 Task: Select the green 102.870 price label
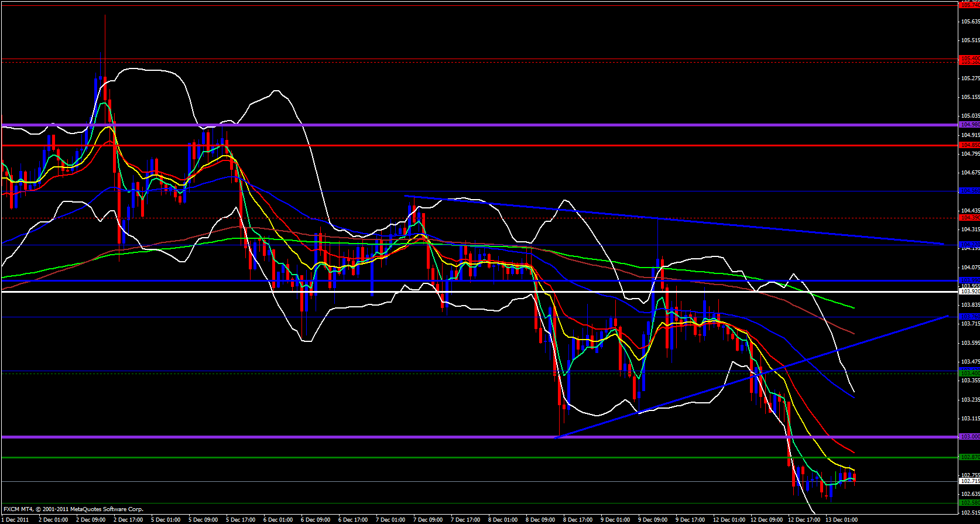coord(969,457)
